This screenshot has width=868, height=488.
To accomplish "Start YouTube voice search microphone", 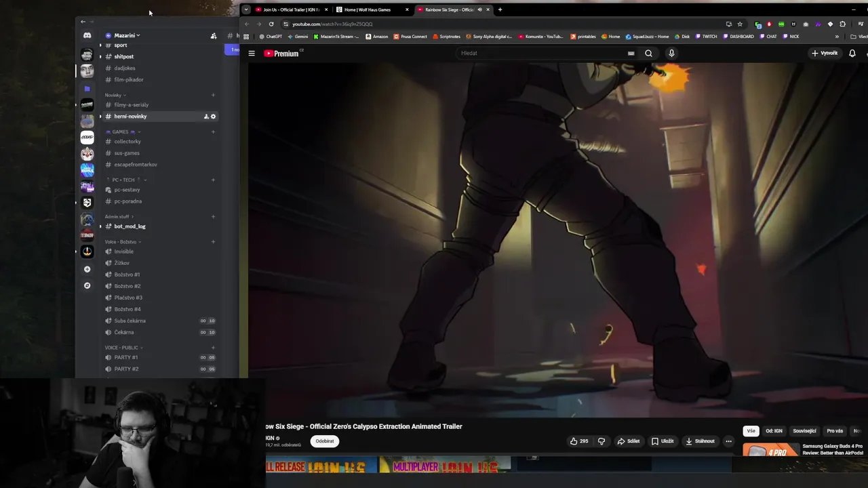I will click(x=671, y=53).
